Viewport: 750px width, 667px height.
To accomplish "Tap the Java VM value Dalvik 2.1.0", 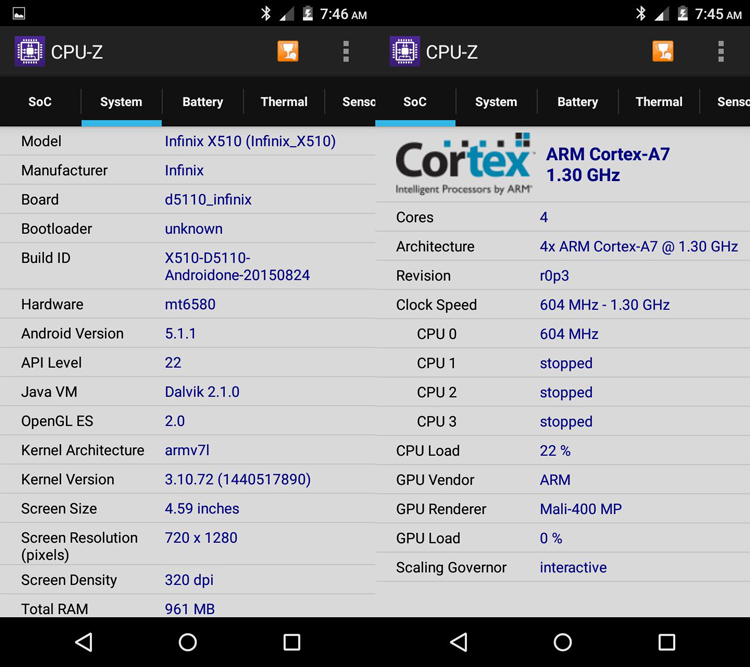I will [x=202, y=392].
